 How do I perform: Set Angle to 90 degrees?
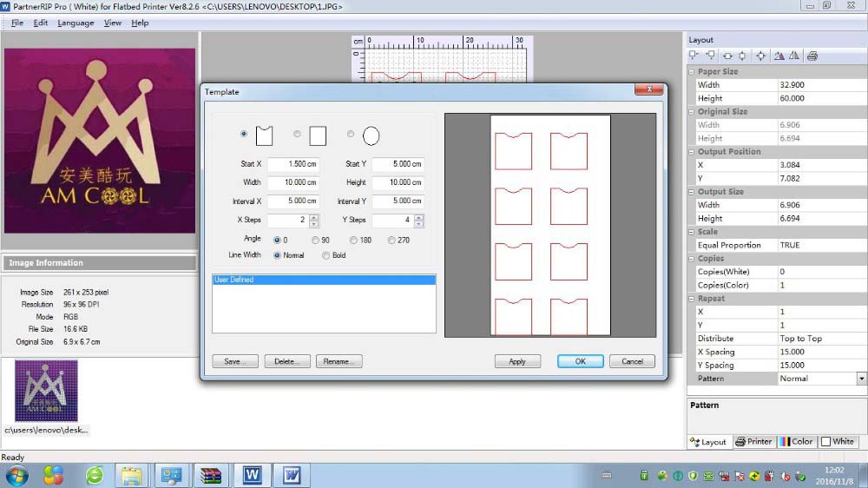315,240
